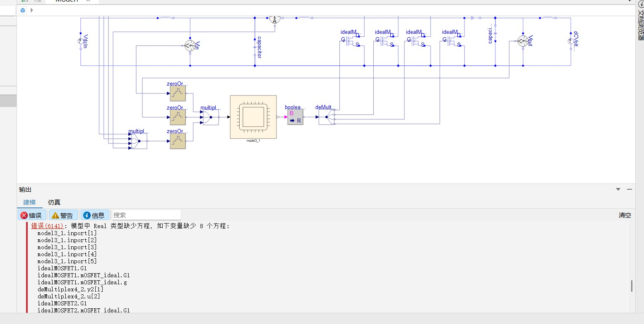Image resolution: width=644 pixels, height=324 pixels.
Task: Click the 输出 panel title
Action: [x=25, y=190]
